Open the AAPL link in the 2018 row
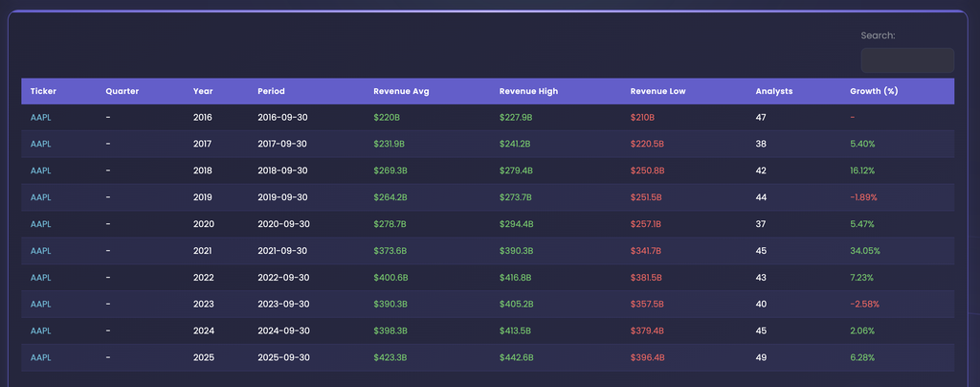Viewport: 980px width, 387px height. 40,171
